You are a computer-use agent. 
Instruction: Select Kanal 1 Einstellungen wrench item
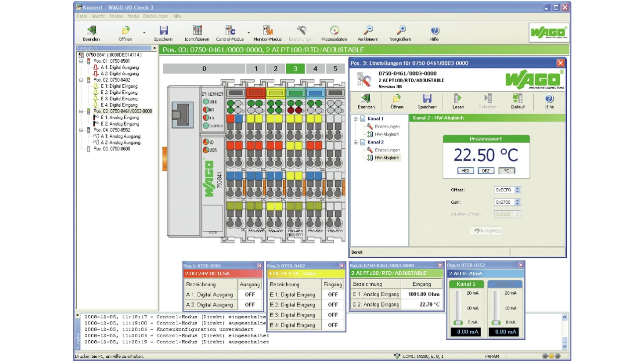point(383,127)
